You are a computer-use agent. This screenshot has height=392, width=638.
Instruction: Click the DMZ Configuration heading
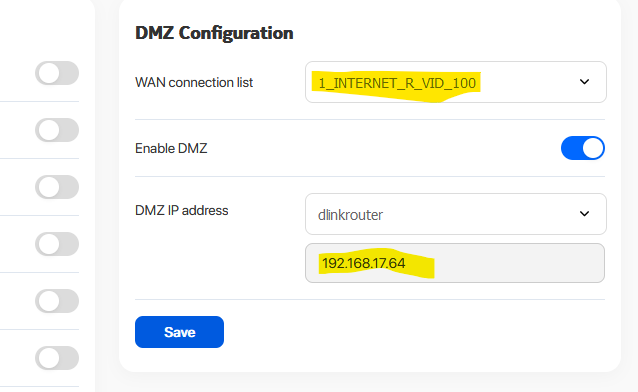(x=214, y=33)
